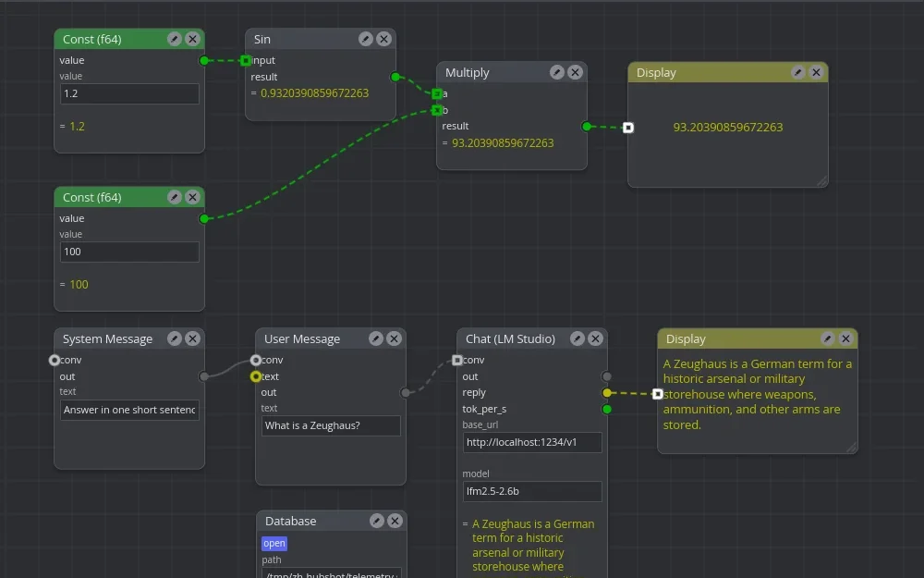
Task: Open the User Message node's edit pencil
Action: (375, 338)
